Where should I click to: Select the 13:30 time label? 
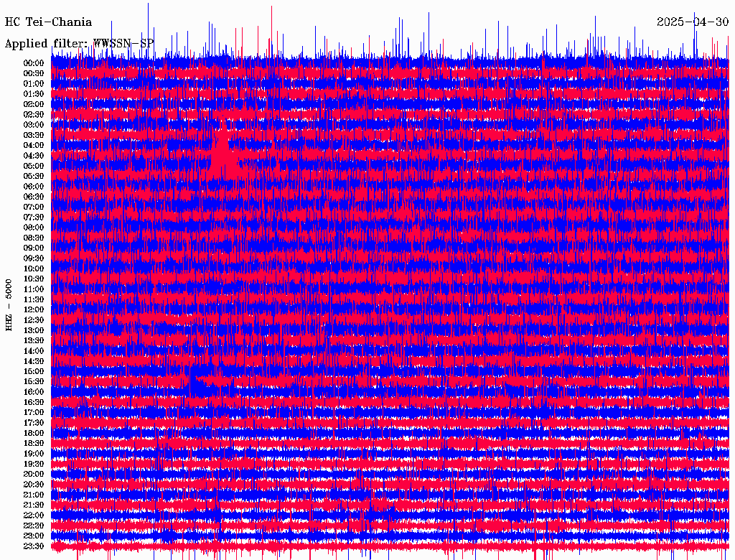point(34,340)
